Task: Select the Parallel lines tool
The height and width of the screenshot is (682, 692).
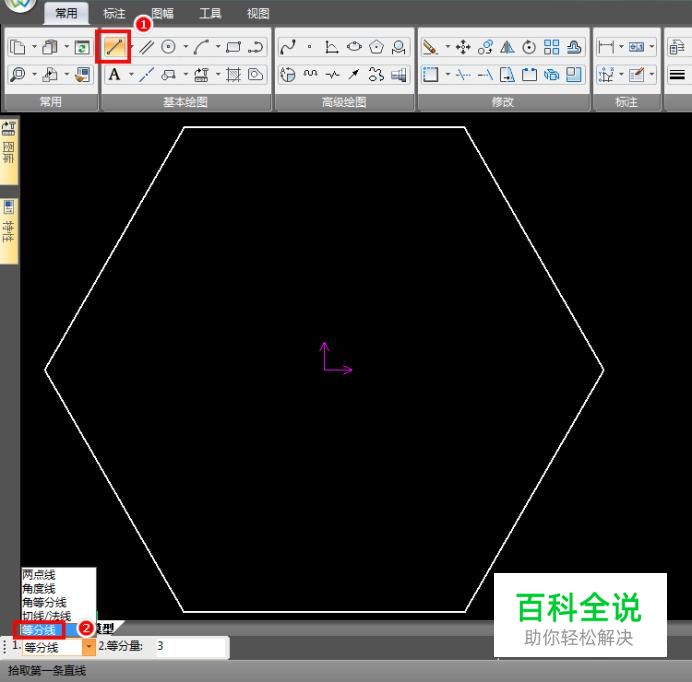Action: coord(146,47)
